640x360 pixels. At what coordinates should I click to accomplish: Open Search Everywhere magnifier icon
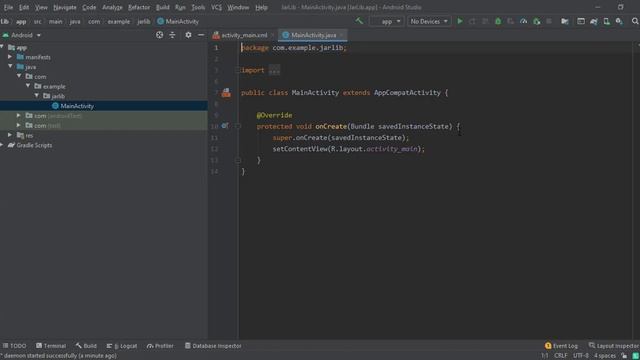635,21
